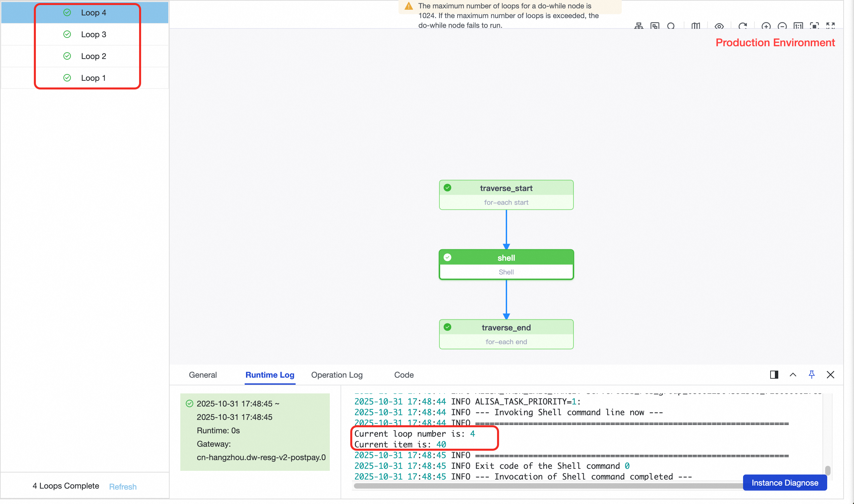Click the fullscreen expand arrows icon
The height and width of the screenshot is (504, 854).
point(830,26)
